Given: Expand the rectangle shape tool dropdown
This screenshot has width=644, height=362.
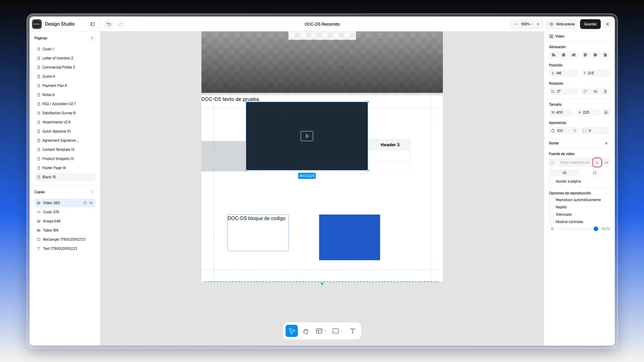Looking at the screenshot, I should click(x=342, y=331).
